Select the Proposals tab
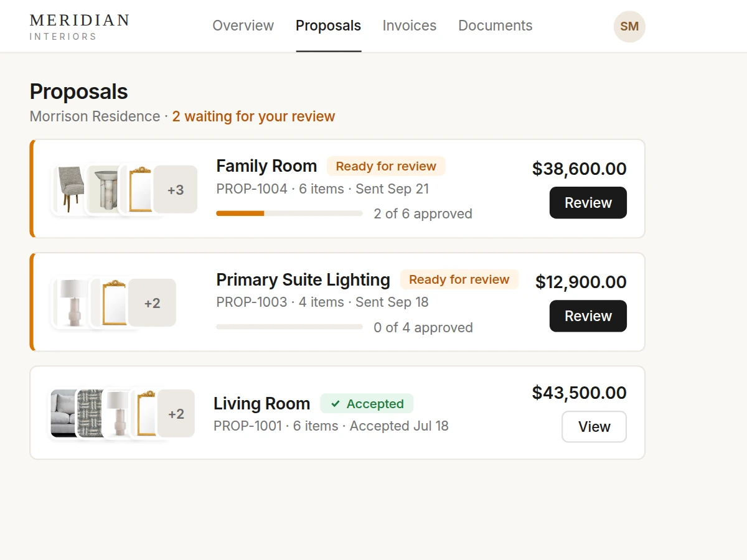The width and height of the screenshot is (747, 560). pos(328,26)
